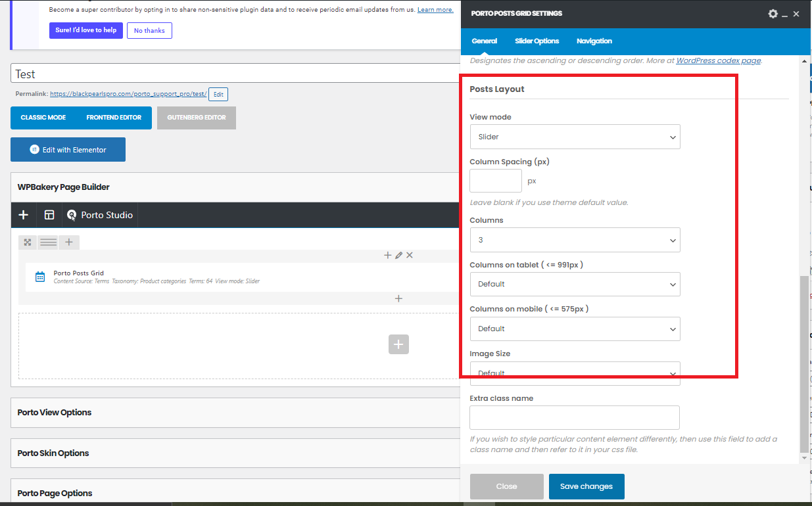The image size is (812, 506).
Task: Expand the Porto View Options panel
Action: [x=235, y=413]
